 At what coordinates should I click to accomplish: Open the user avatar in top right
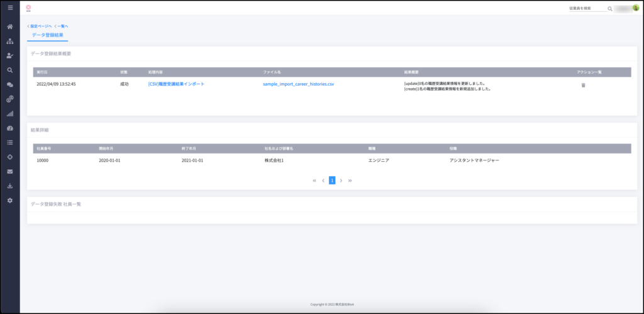click(x=635, y=8)
